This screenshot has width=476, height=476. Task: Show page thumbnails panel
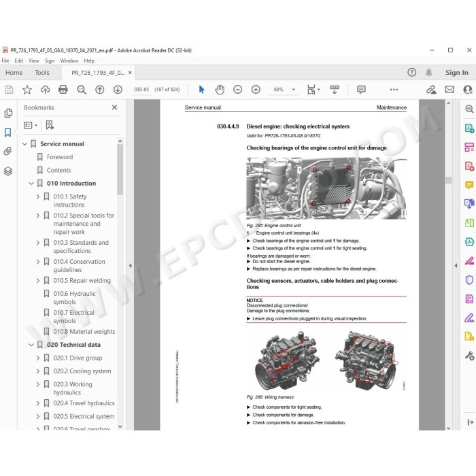coord(8,113)
